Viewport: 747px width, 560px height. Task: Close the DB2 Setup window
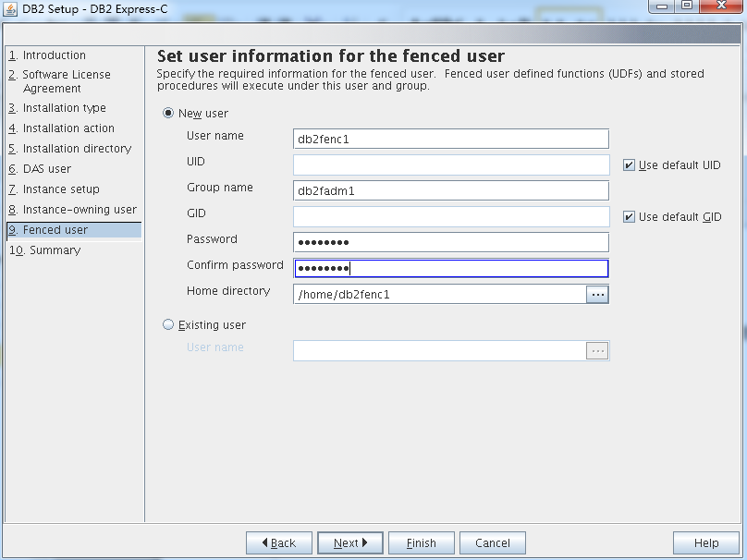(x=722, y=6)
